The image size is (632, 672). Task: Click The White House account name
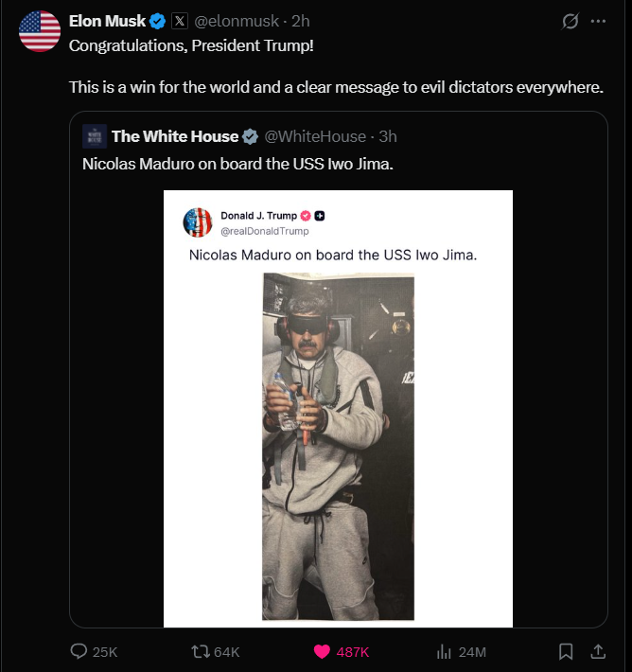click(x=174, y=136)
